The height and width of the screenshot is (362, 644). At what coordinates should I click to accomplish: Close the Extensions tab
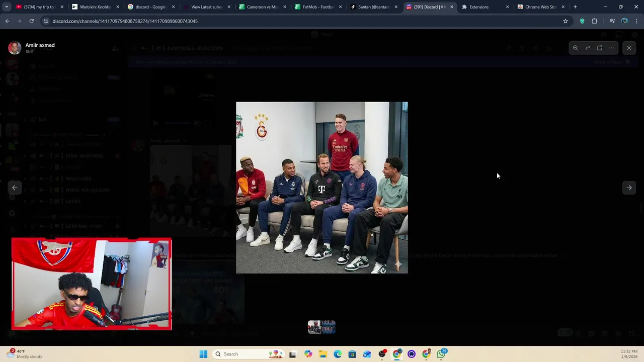507,7
